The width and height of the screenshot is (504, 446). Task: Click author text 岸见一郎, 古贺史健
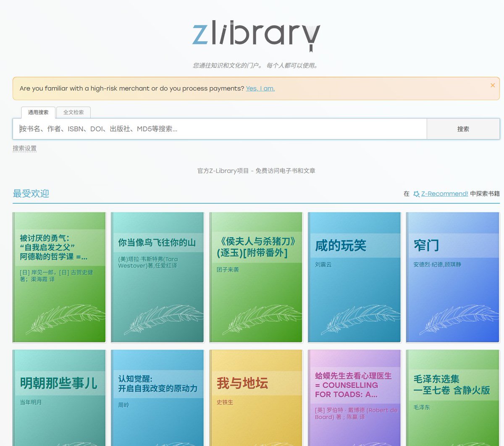click(x=56, y=276)
